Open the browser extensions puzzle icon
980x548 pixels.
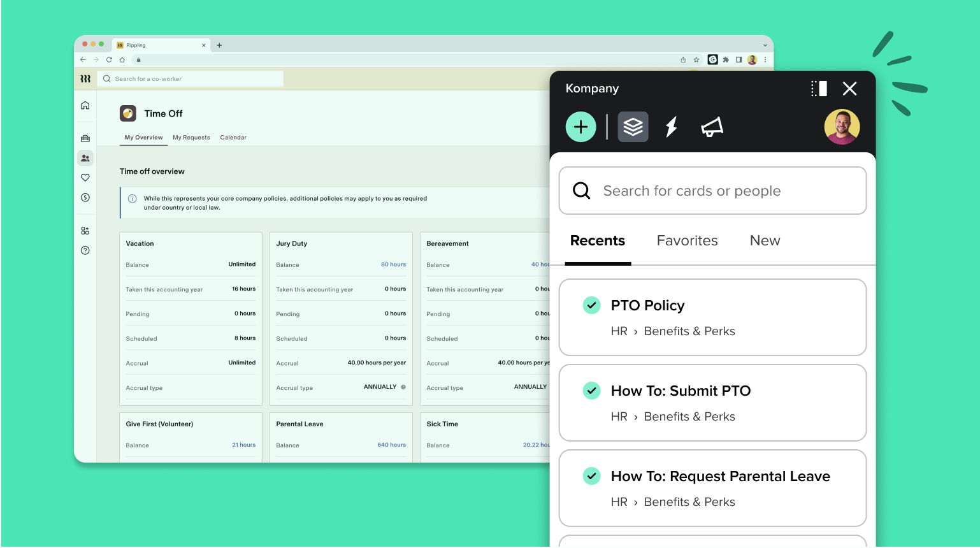pyautogui.click(x=726, y=59)
